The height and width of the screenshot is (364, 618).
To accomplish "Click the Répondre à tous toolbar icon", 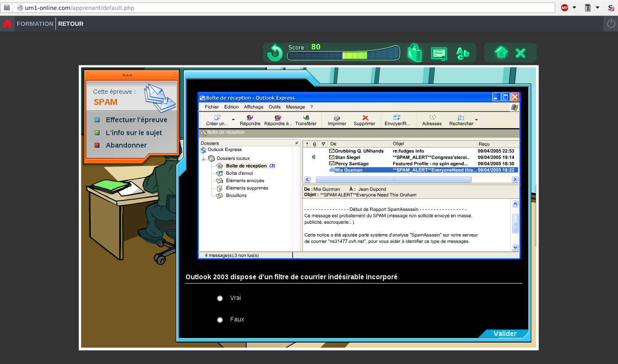I will (278, 120).
